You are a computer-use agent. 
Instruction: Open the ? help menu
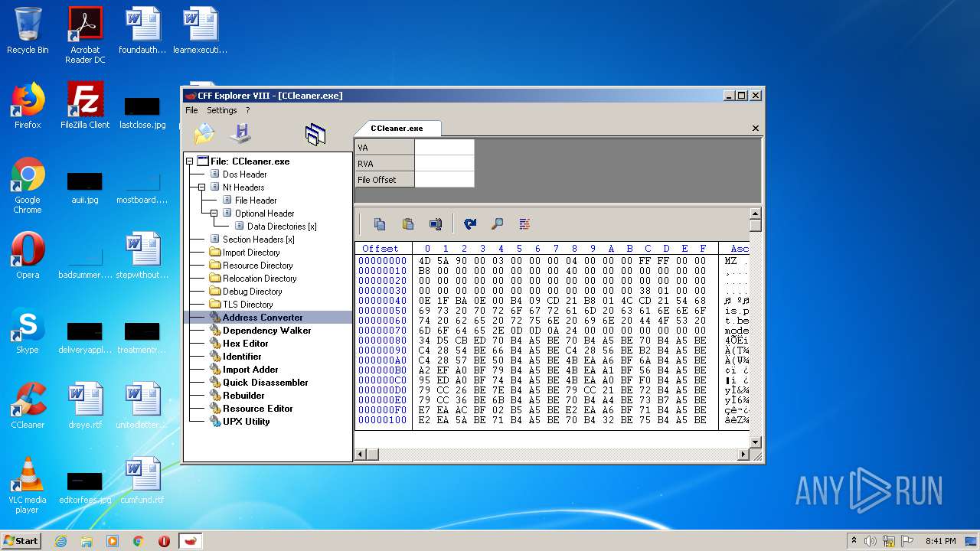coord(247,110)
